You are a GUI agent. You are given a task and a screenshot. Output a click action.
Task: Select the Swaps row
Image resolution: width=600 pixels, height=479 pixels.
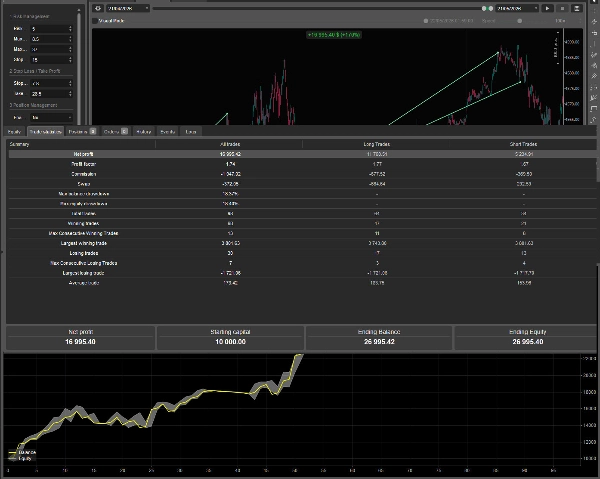302,184
